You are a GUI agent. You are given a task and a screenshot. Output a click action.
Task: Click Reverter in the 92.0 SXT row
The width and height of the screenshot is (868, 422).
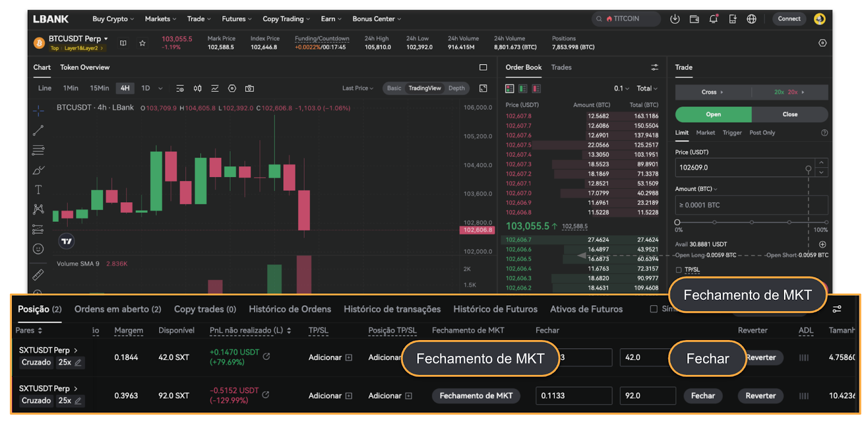[761, 396]
